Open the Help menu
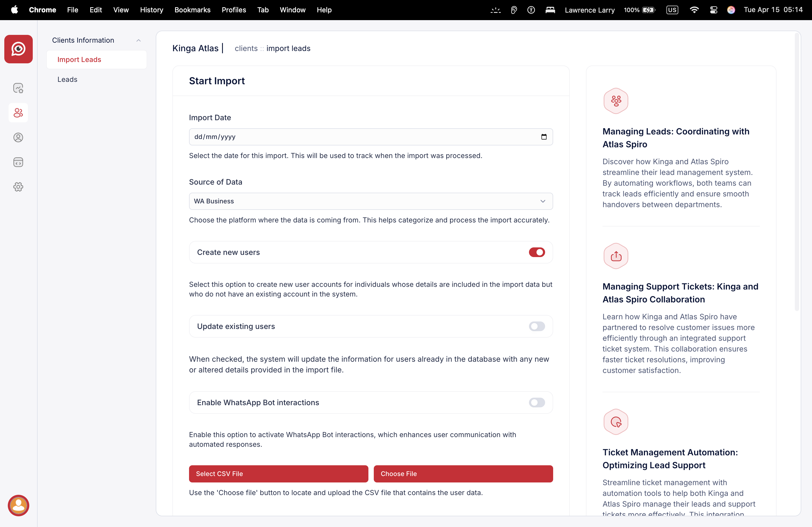Viewport: 812px width, 527px height. (324, 10)
